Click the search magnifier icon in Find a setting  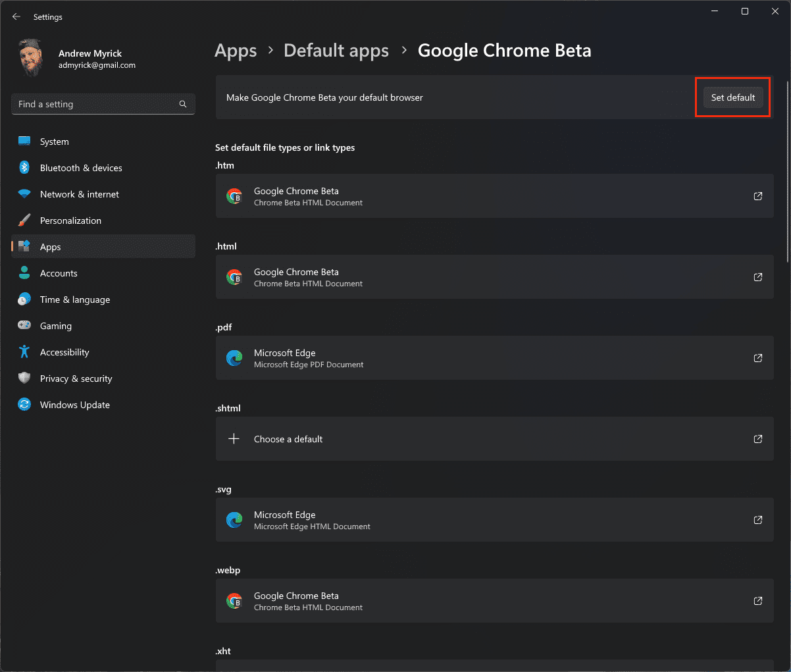tap(183, 104)
